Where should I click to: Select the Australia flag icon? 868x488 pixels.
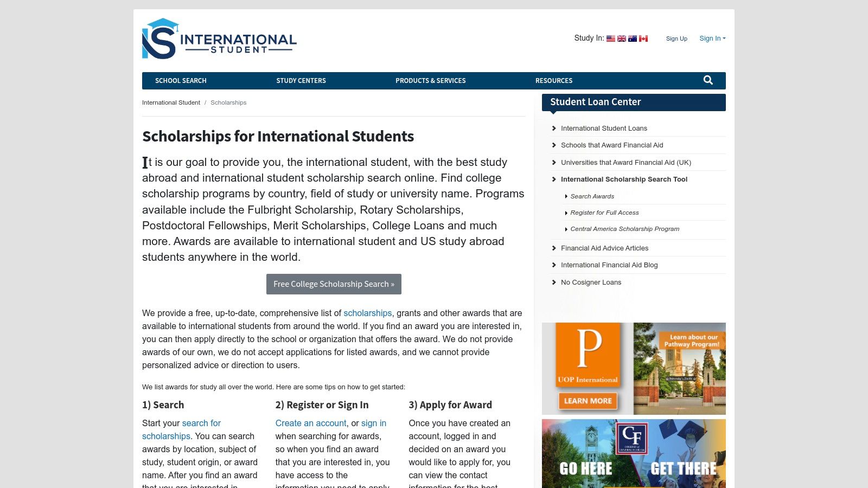(632, 38)
